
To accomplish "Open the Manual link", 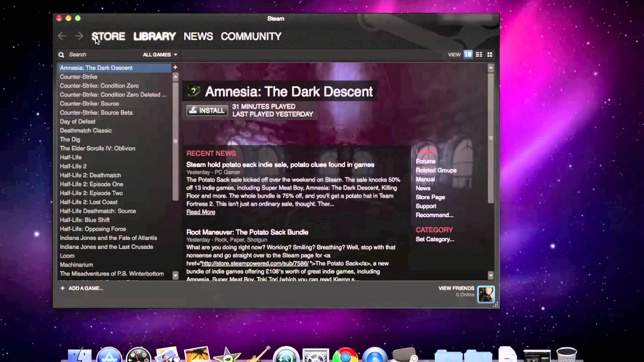I will (x=425, y=179).
